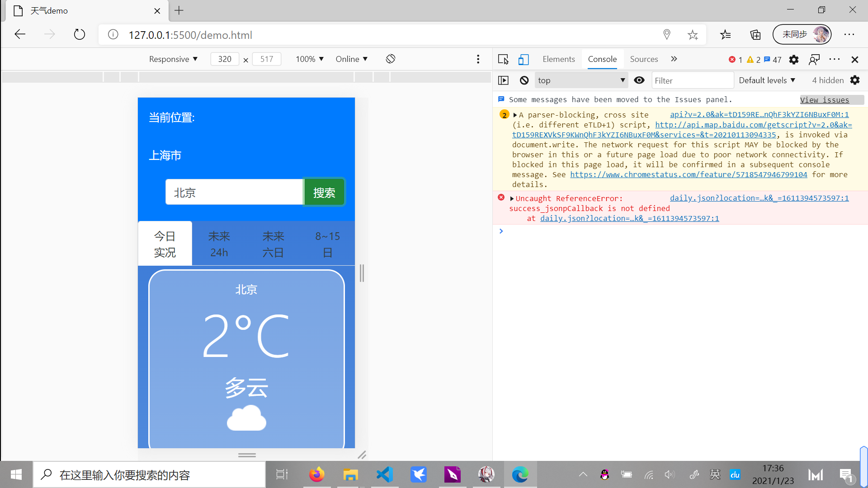
Task: Expand the parser-blocking warning message
Action: click(x=515, y=115)
